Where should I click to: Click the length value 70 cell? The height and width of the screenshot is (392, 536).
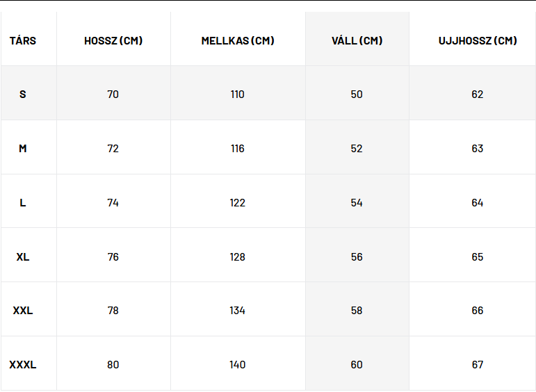point(113,95)
